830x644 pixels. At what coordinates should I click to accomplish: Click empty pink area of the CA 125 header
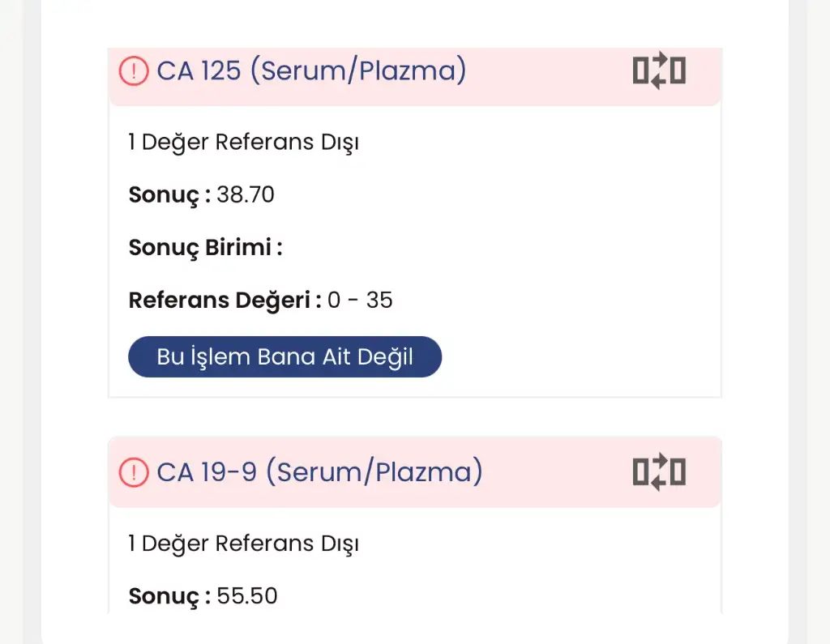tap(551, 73)
